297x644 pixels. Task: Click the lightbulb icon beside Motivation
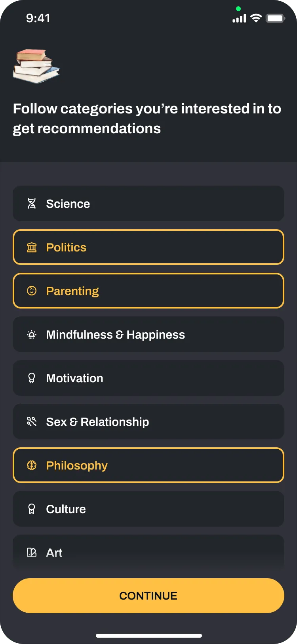[x=32, y=378]
